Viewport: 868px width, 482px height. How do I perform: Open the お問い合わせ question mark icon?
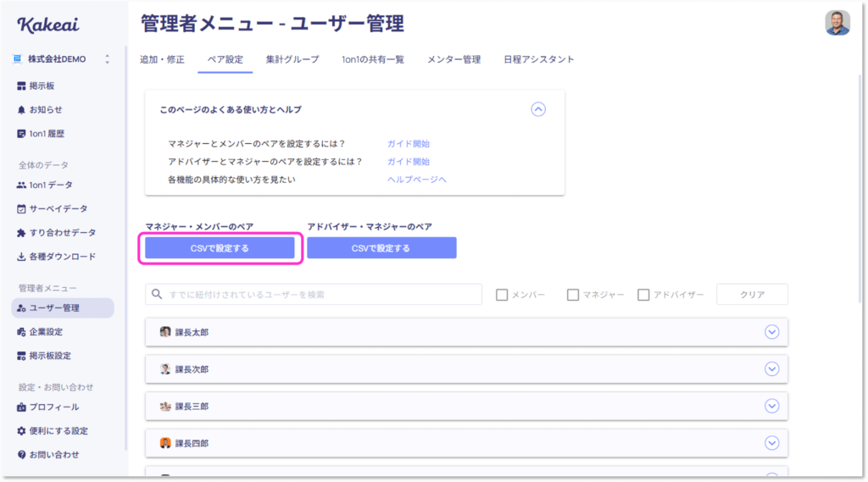21,454
